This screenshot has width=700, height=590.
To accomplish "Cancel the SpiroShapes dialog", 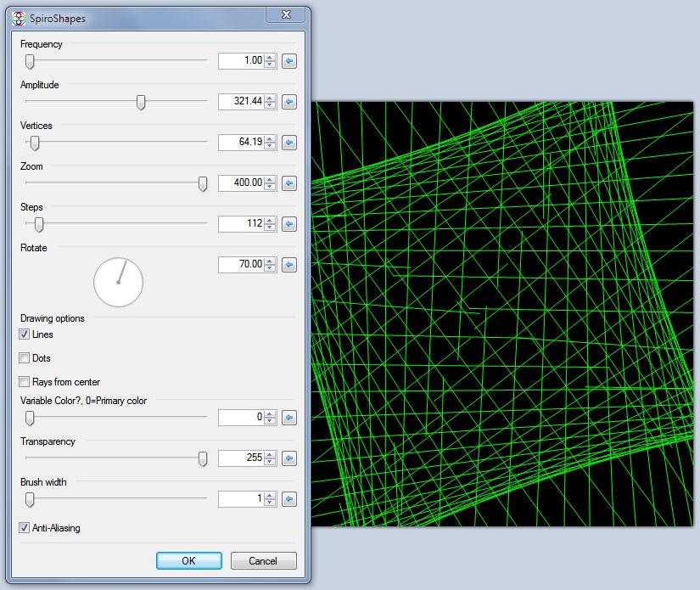I will pyautogui.click(x=263, y=560).
